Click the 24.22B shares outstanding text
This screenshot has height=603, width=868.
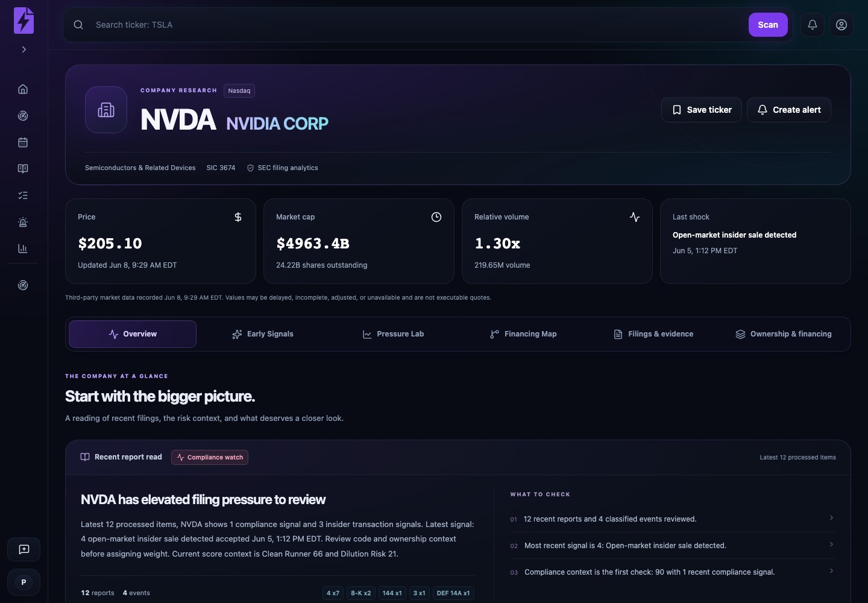(321, 265)
